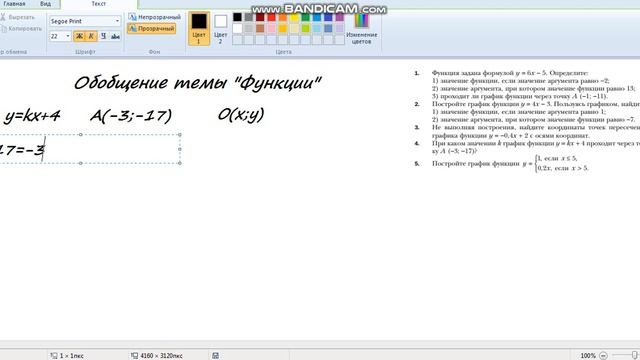
Task: Click the 100% zoom level text
Action: click(588, 356)
